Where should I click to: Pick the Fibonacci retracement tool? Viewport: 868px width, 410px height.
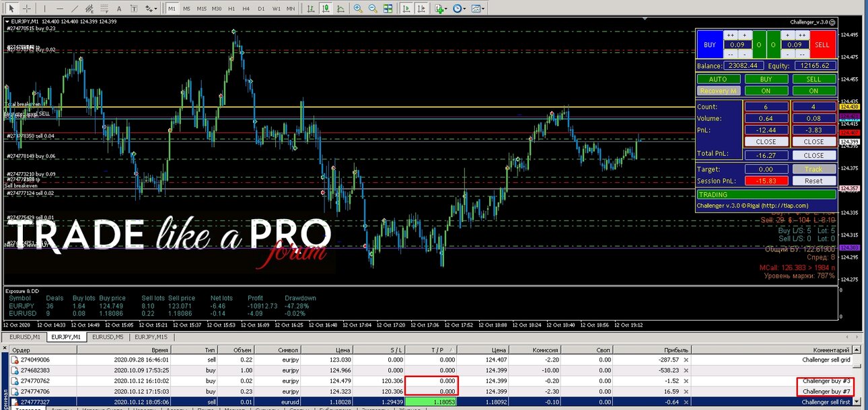104,9
